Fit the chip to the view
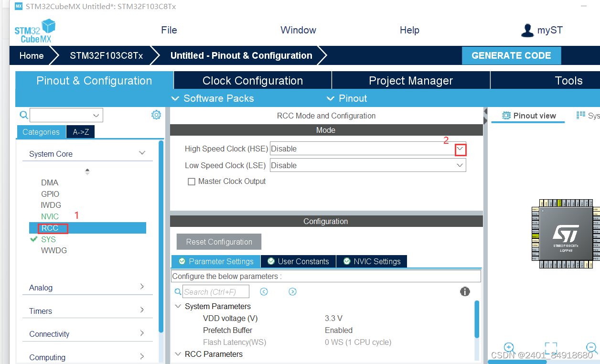Viewport: 600px width, 364px height. 551,347
